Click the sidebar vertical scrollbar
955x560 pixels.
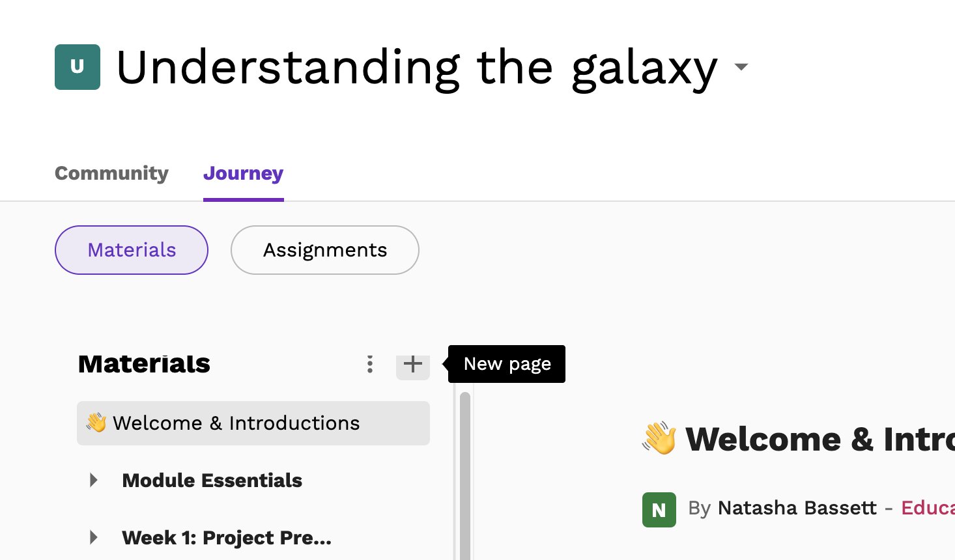[x=464, y=475]
